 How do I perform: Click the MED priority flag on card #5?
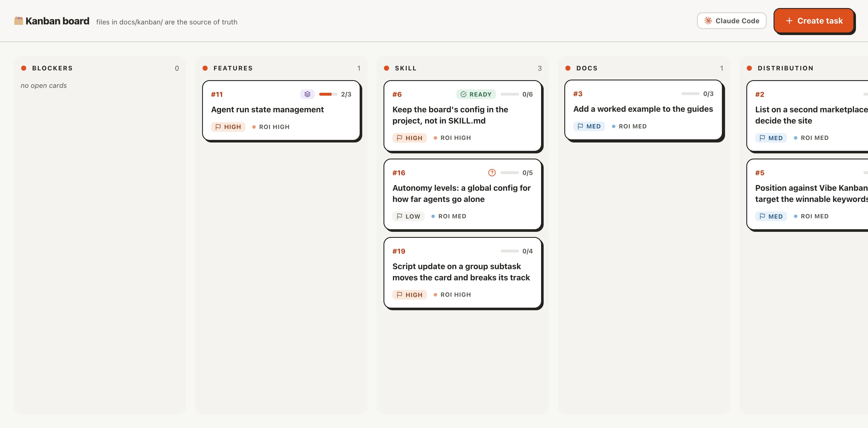pyautogui.click(x=771, y=216)
